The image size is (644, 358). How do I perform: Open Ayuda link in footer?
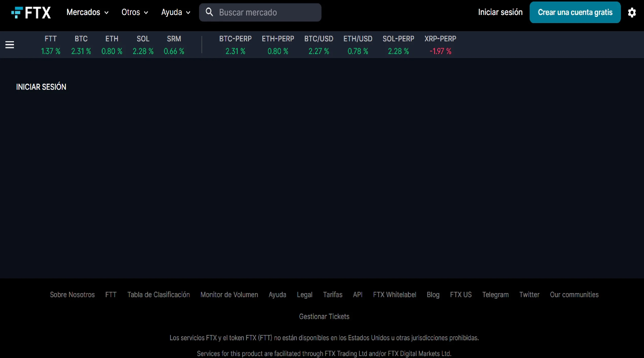[x=277, y=295]
